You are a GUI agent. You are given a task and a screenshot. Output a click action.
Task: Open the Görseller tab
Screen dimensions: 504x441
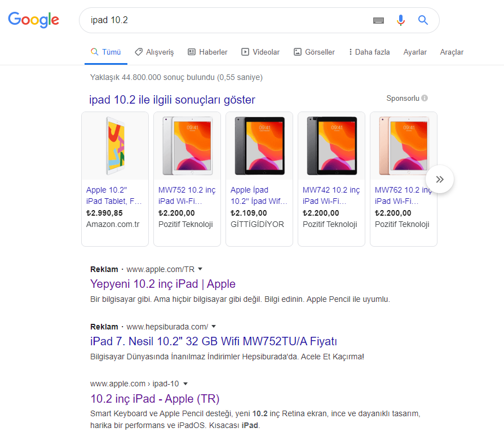point(315,52)
